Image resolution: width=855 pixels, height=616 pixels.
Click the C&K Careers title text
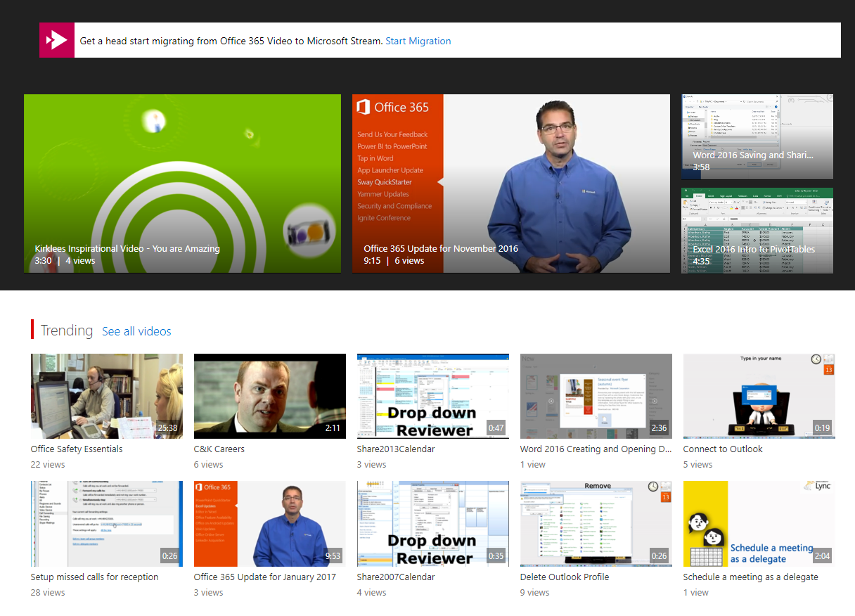(x=219, y=449)
